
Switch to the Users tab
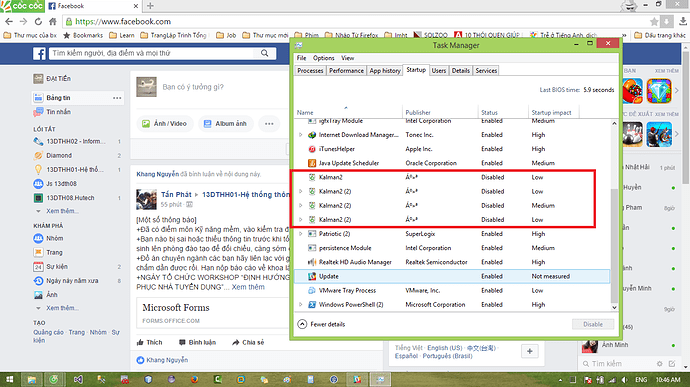(x=439, y=70)
